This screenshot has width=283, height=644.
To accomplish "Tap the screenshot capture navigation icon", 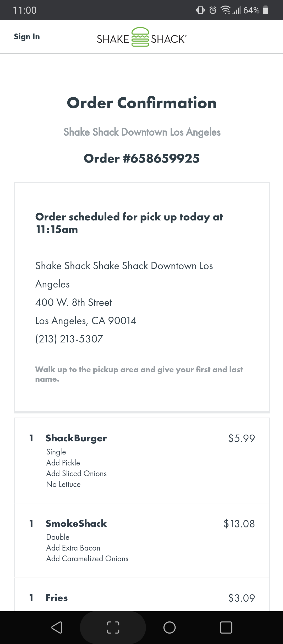I will (113, 627).
